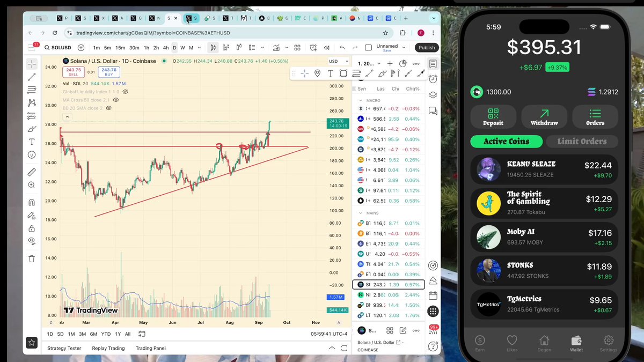Image resolution: width=644 pixels, height=362 pixels.
Task: Open the calendar icon in right sidebar
Action: 433,295
